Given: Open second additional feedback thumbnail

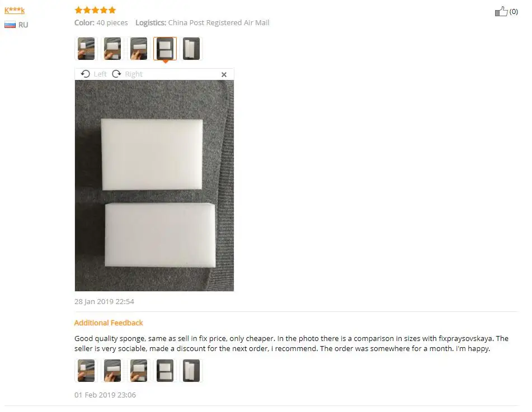Looking at the screenshot, I should click(x=112, y=371).
